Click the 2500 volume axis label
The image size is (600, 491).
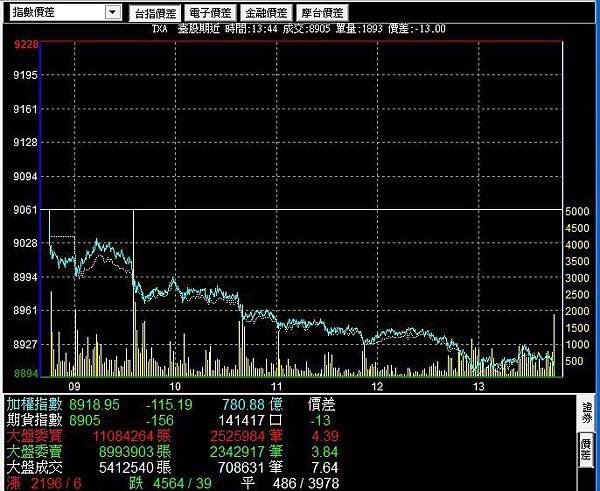[x=577, y=294]
